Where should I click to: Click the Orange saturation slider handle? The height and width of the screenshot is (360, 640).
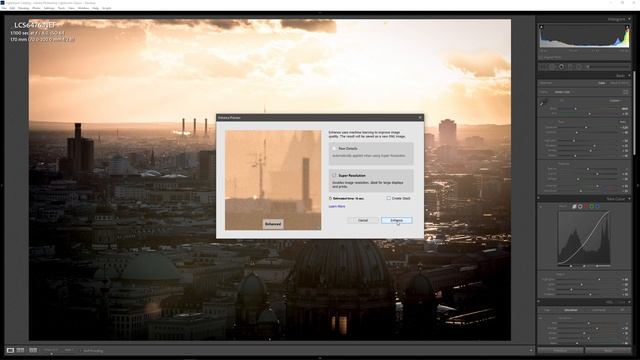click(x=597, y=328)
